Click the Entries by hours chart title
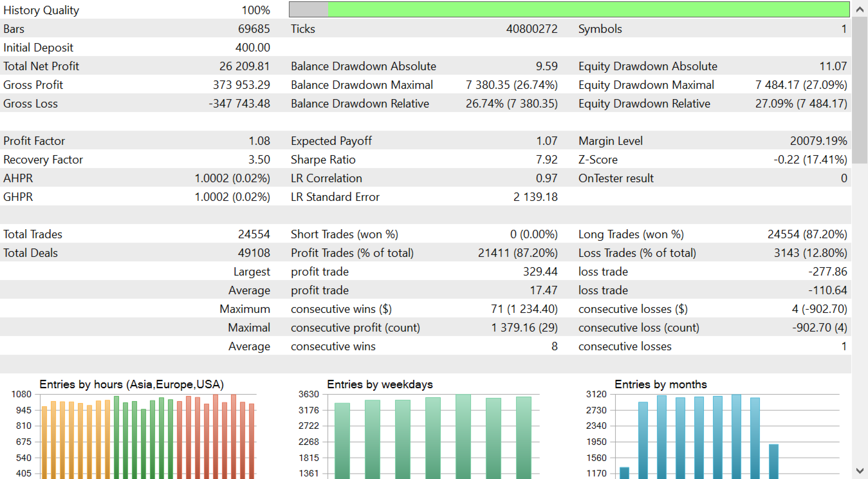 tap(131, 384)
